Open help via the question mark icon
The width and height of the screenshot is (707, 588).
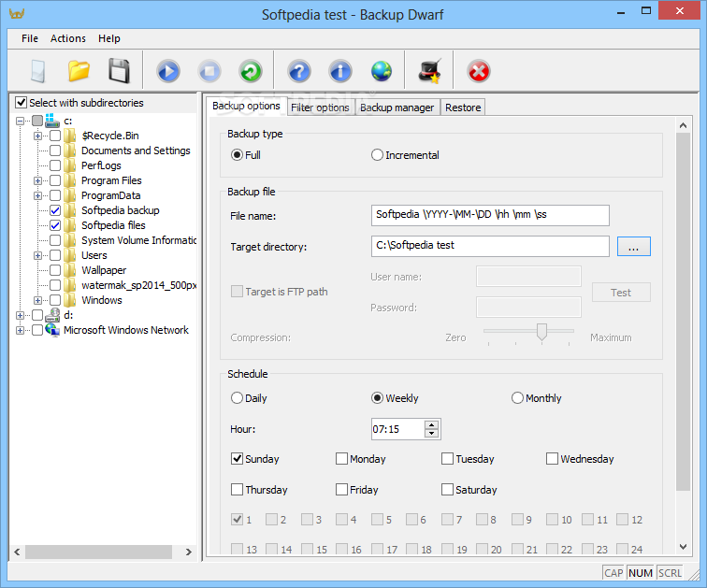[x=299, y=71]
